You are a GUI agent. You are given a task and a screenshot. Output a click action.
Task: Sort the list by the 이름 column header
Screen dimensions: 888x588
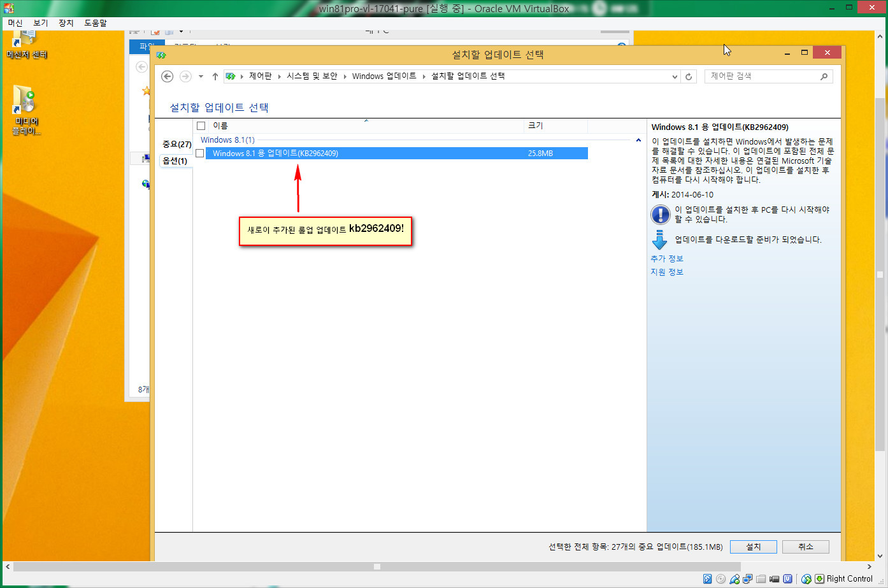pos(366,125)
